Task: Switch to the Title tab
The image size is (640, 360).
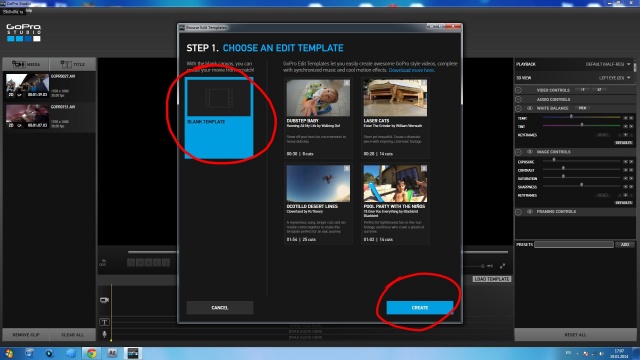Action: pyautogui.click(x=73, y=64)
